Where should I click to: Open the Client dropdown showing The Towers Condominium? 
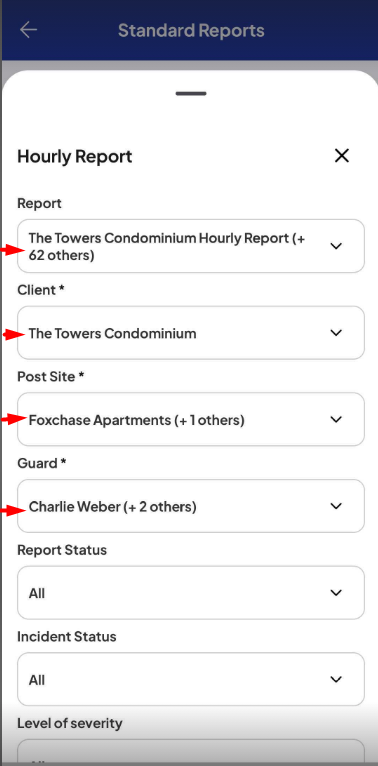pos(191,333)
